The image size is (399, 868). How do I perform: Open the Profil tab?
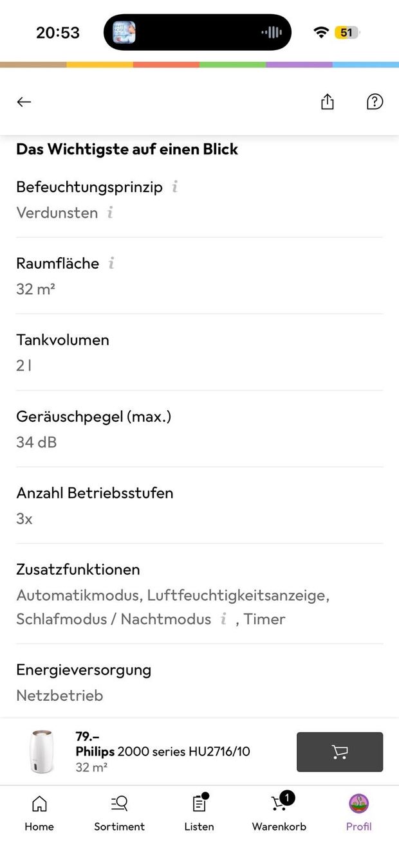pyautogui.click(x=358, y=813)
